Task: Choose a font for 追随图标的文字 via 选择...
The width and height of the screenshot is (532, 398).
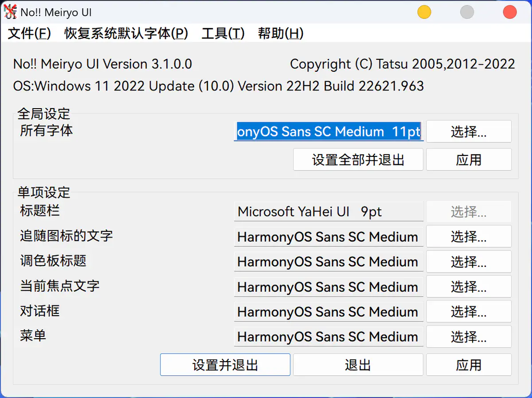Action: click(469, 237)
